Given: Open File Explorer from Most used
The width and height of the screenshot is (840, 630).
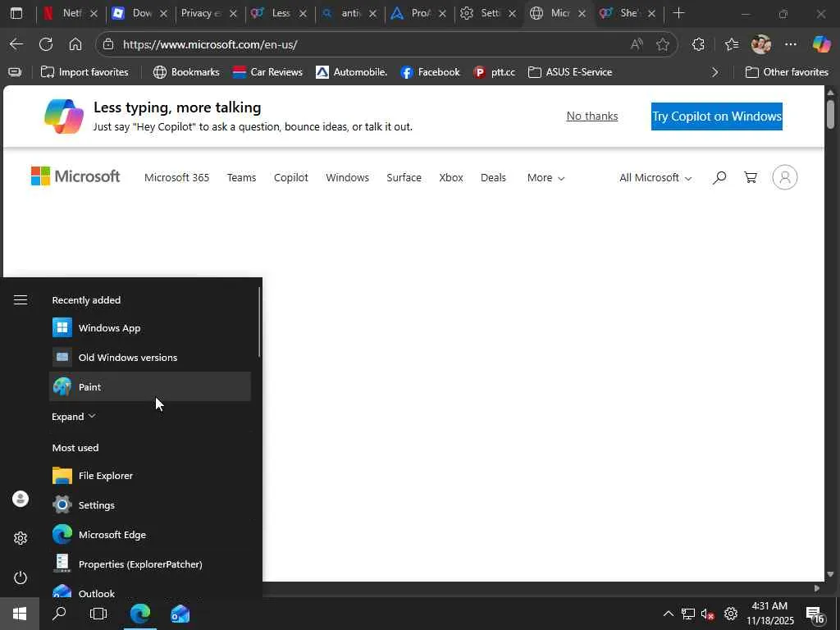Looking at the screenshot, I should click(150, 476).
